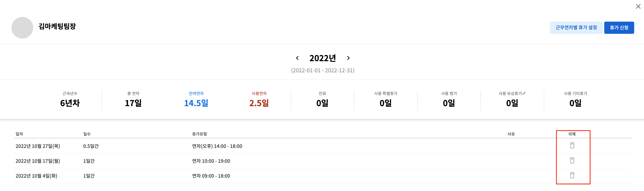Click the 삭제 column header
The image size is (644, 191).
572,134
